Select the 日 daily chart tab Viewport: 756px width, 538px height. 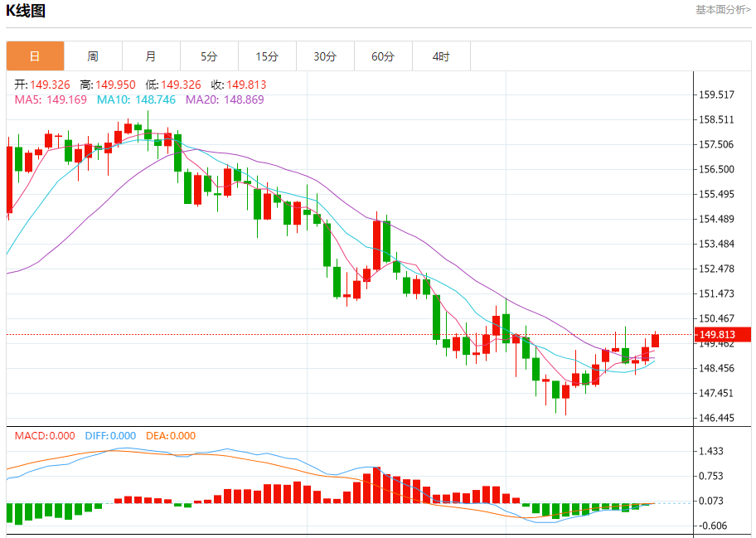[35, 56]
